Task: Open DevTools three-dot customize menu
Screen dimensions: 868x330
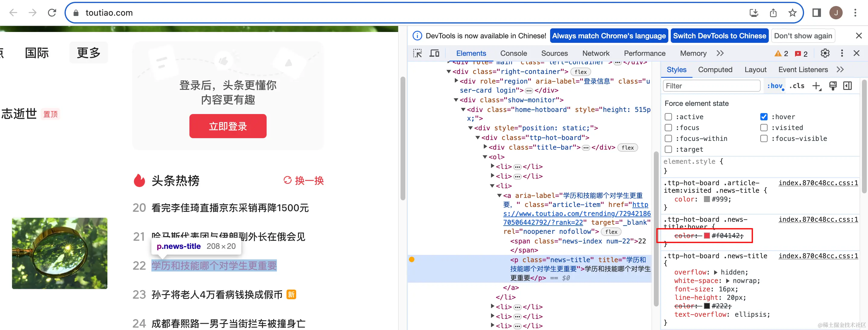Action: [842, 53]
